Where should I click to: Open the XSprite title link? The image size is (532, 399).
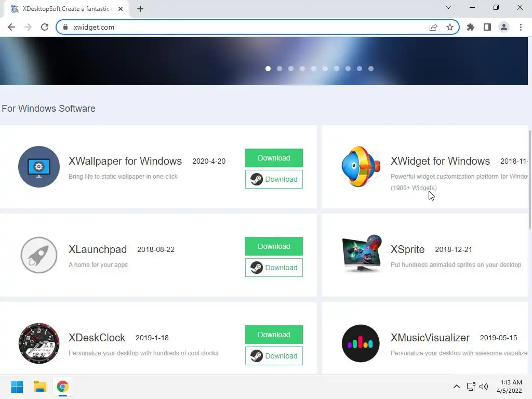[x=407, y=249]
